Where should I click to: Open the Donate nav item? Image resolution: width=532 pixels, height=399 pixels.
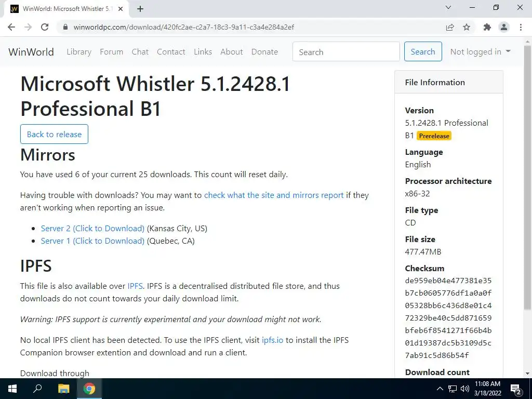(x=264, y=52)
